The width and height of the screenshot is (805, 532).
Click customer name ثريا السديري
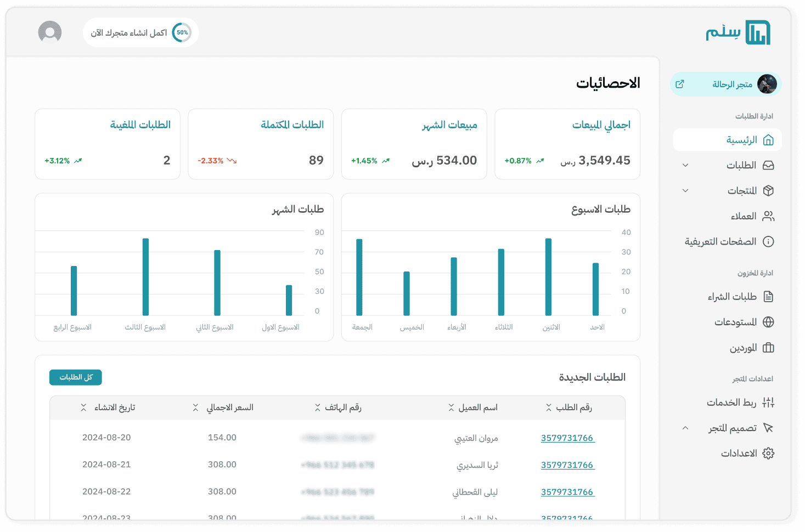[x=477, y=465]
